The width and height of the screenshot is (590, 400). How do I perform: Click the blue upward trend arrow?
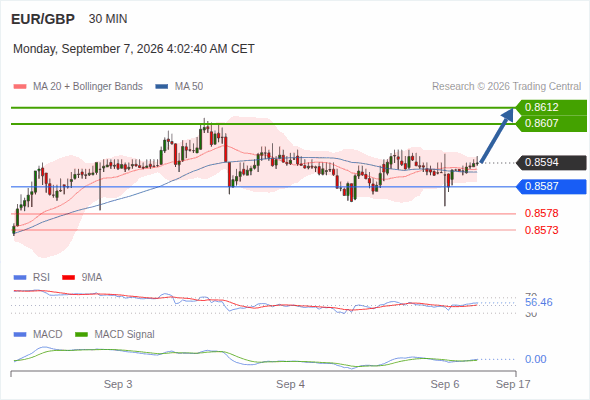(x=497, y=135)
